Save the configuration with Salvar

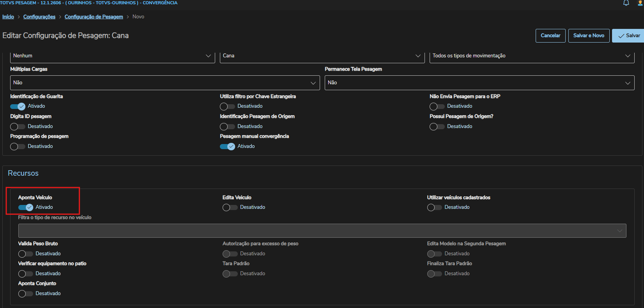tap(629, 36)
